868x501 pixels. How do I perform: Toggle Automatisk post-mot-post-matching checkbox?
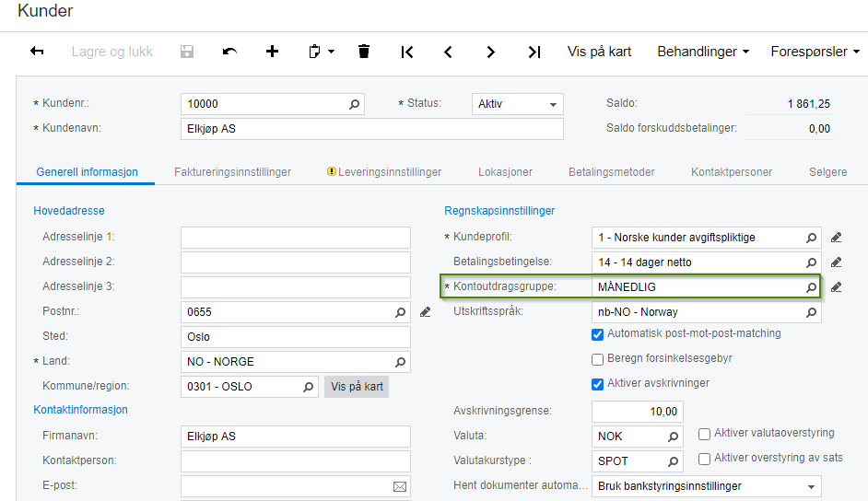pyautogui.click(x=598, y=333)
